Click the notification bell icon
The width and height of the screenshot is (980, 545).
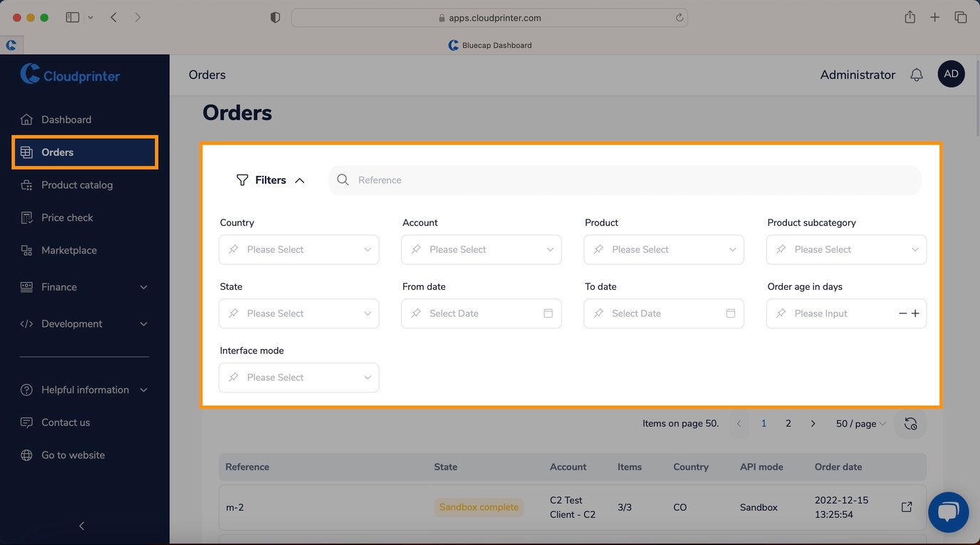(917, 74)
